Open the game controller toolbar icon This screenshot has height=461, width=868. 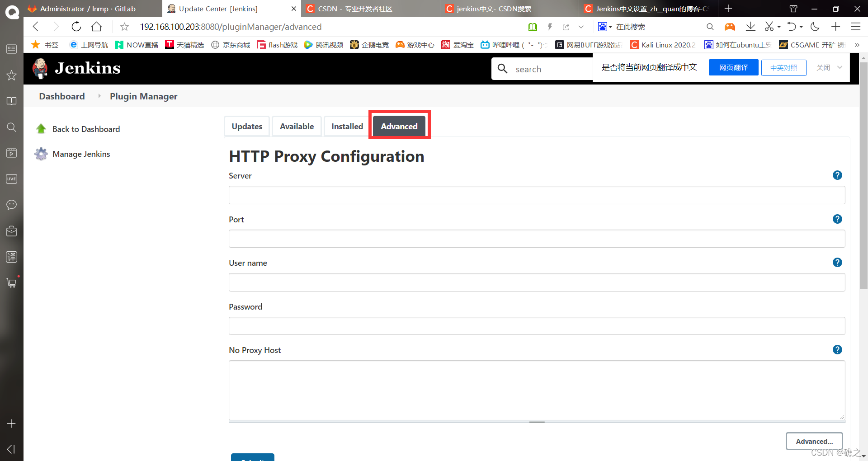point(730,27)
